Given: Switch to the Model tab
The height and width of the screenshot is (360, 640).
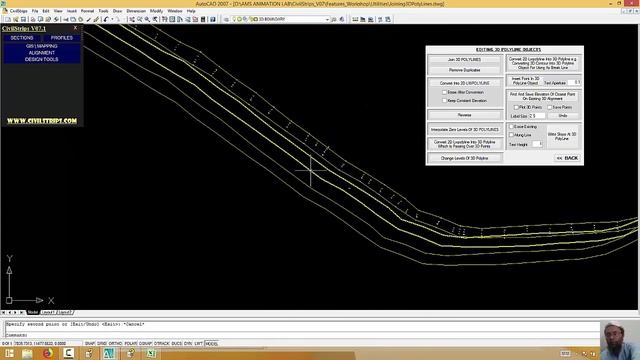Looking at the screenshot, I should [33, 312].
